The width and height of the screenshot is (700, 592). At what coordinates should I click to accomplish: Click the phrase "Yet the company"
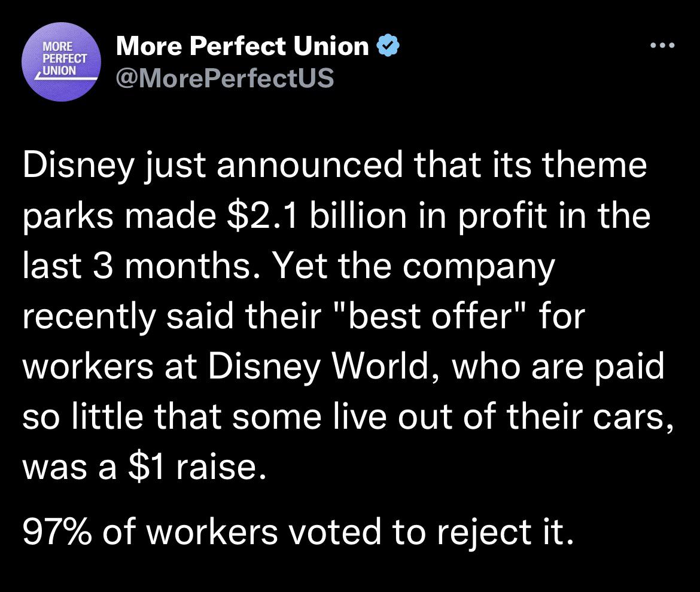(x=413, y=267)
